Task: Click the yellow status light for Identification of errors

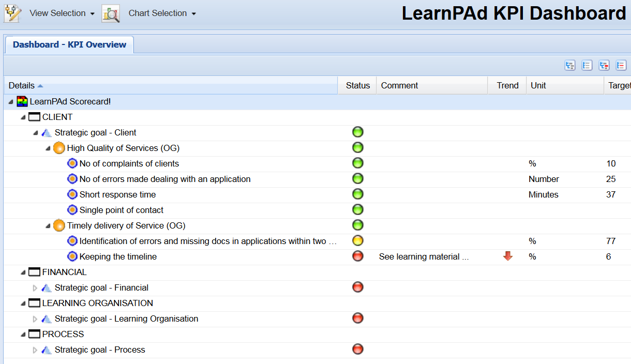Action: coord(358,240)
